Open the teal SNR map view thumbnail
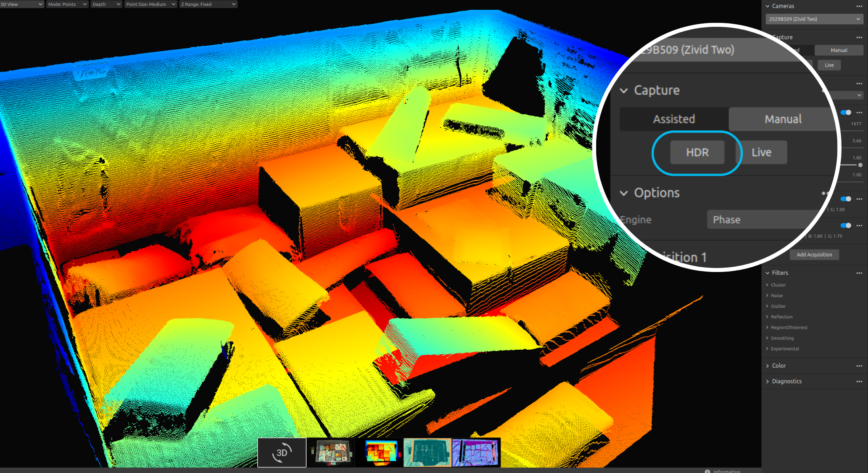Viewport: 868px width, 473px height. tap(428, 452)
